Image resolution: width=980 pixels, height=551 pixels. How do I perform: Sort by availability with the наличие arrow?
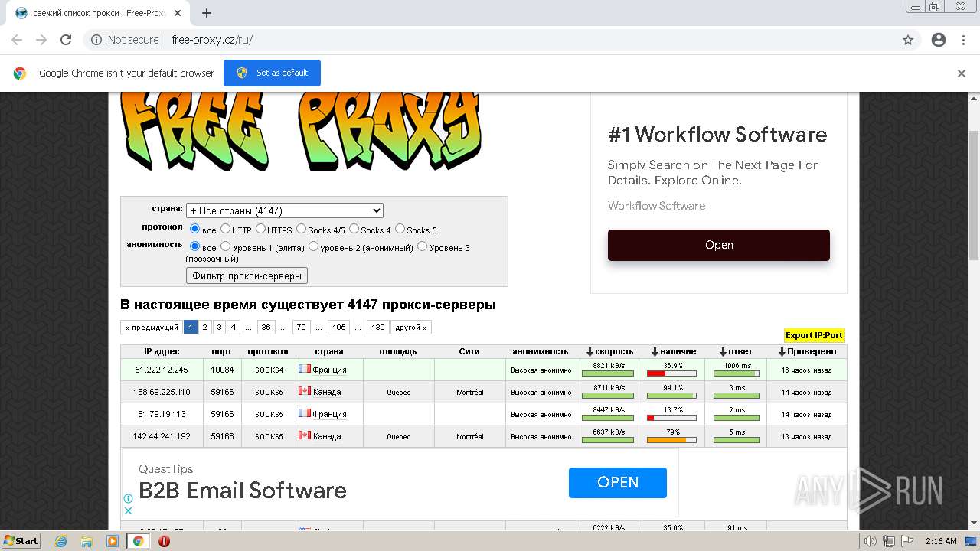pos(655,352)
